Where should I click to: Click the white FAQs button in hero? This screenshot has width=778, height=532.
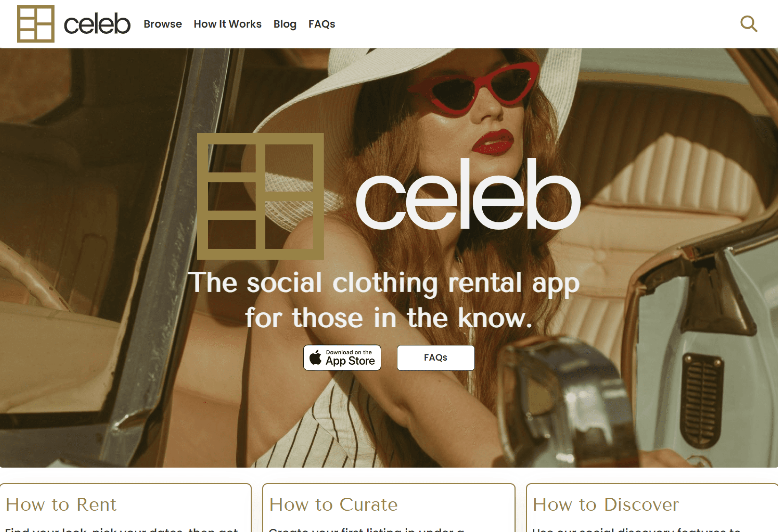(x=435, y=358)
